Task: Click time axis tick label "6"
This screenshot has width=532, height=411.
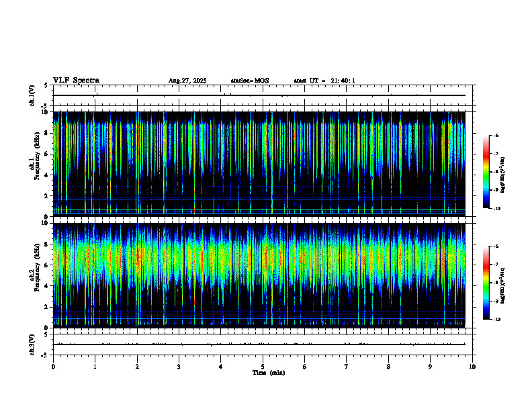Action: pyautogui.click(x=305, y=367)
